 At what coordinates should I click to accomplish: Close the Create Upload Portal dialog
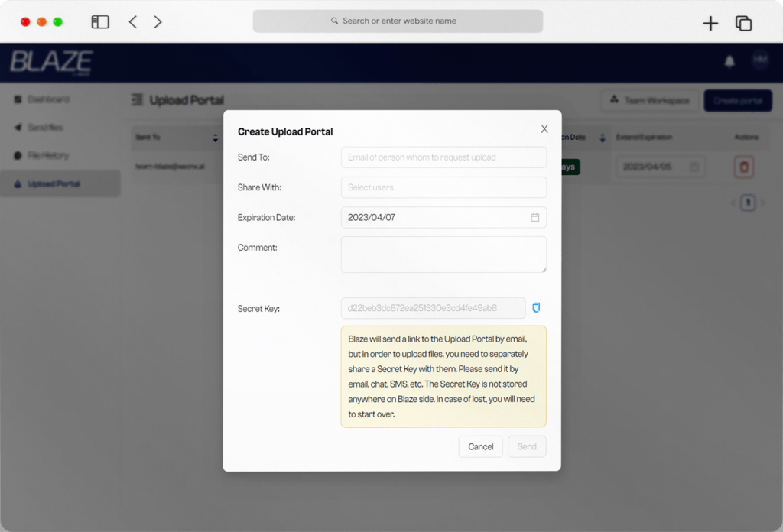[x=544, y=129]
